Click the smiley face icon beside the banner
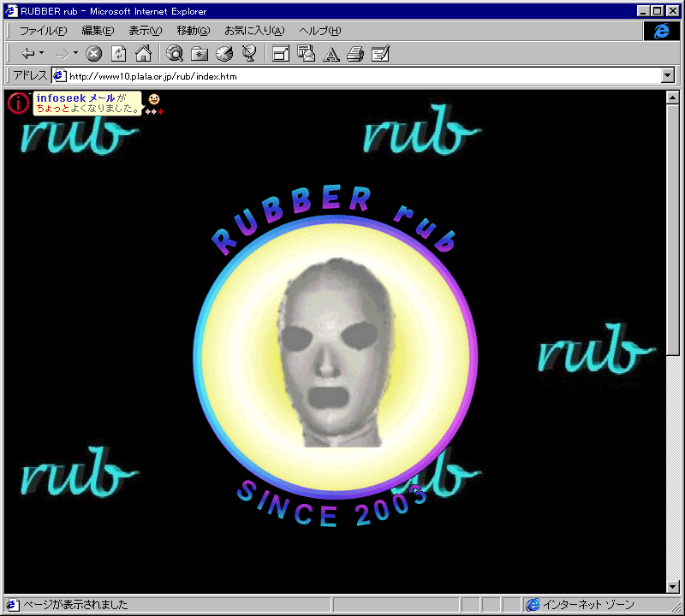The width and height of the screenshot is (685, 616). coord(154,99)
